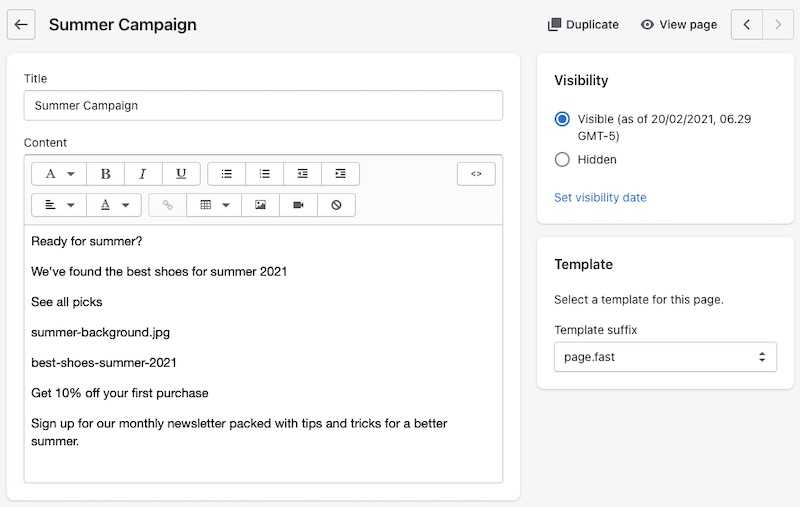Insert a numbered list
Viewport: 800px width, 507px height.
[265, 174]
